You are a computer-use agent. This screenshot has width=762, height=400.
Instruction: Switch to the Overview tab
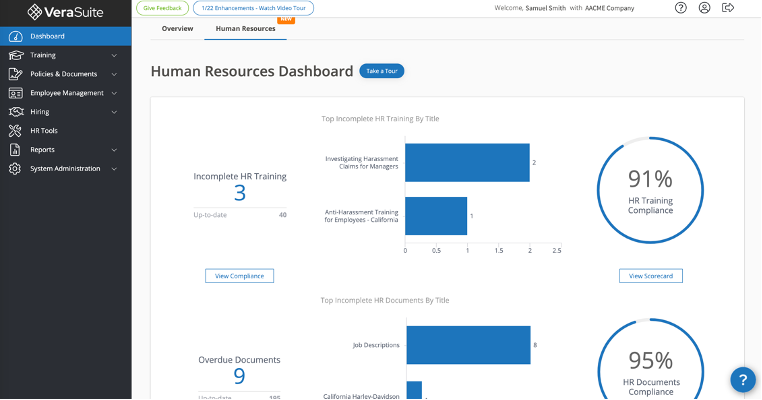tap(177, 29)
